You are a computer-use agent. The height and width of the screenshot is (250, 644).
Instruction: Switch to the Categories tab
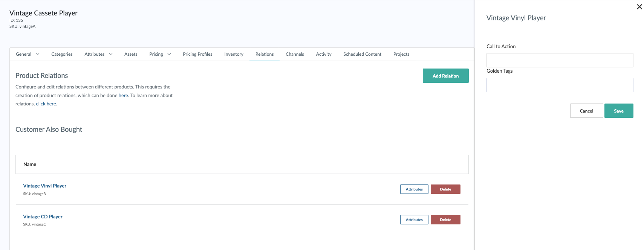62,54
